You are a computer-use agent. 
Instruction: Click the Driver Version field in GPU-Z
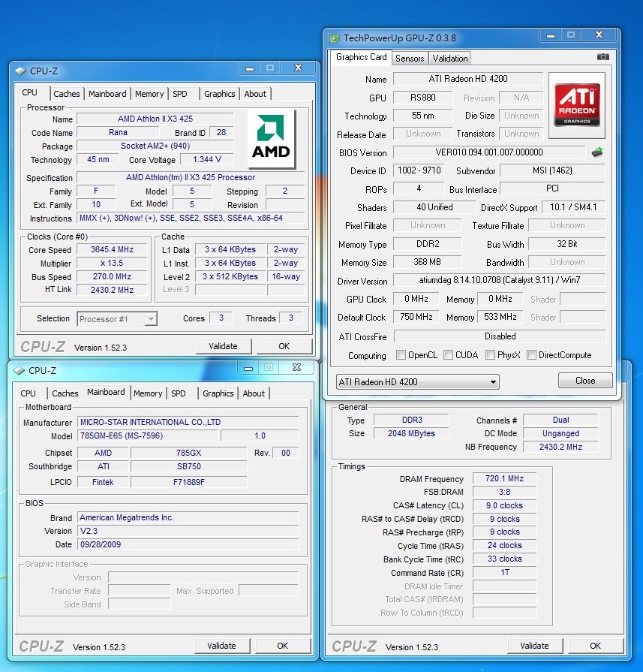click(x=500, y=280)
